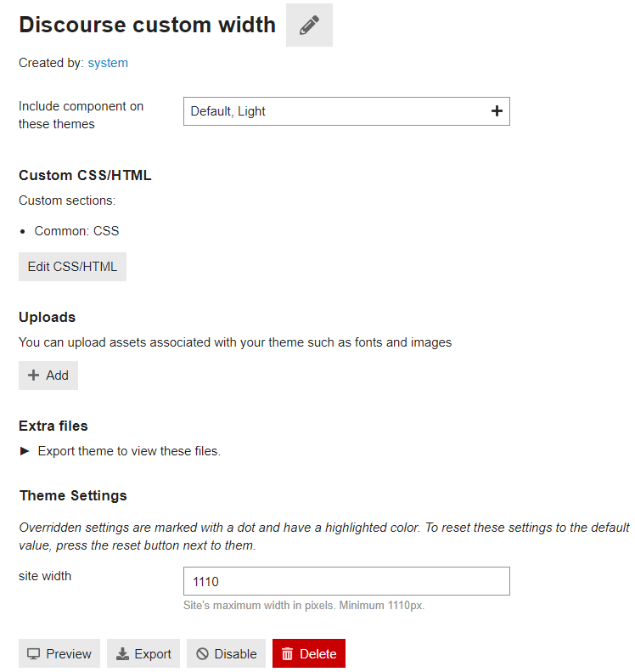Click the download icon on Export button
The width and height of the screenshot is (635, 672).
pyautogui.click(x=122, y=653)
